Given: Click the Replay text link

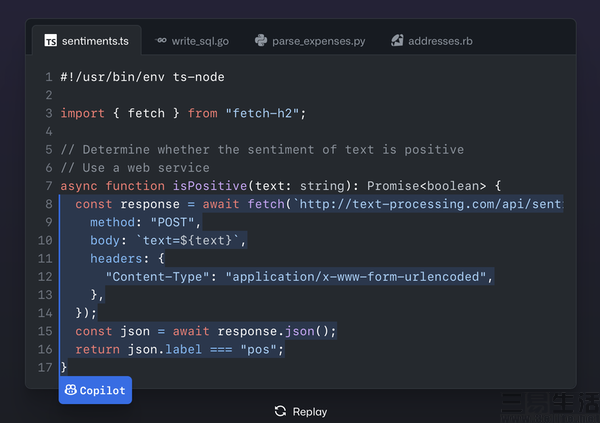Looking at the screenshot, I should (309, 411).
